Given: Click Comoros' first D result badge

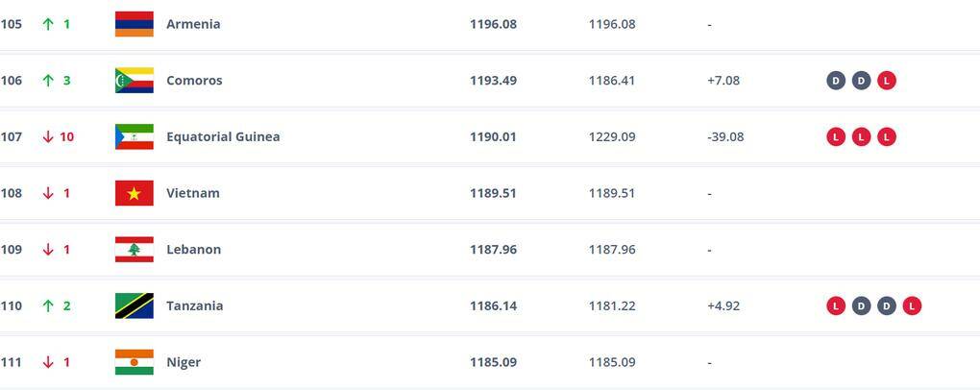Looking at the screenshot, I should click(836, 81).
